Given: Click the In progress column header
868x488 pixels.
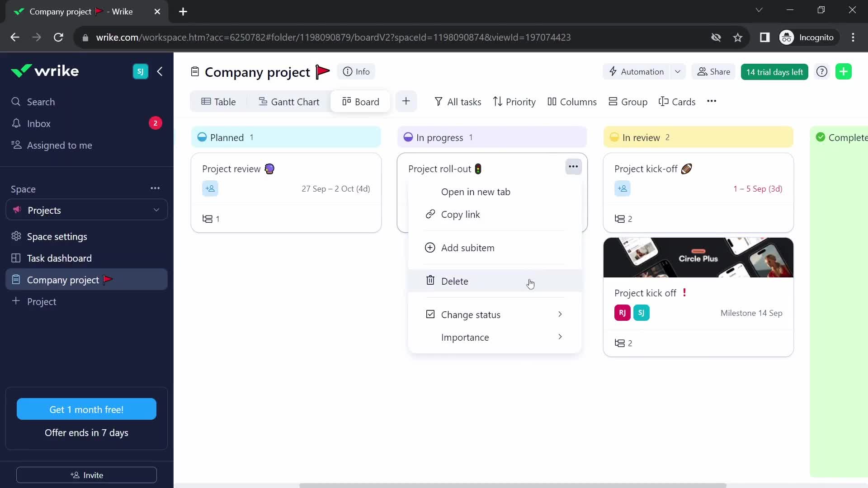Looking at the screenshot, I should 492,137.
